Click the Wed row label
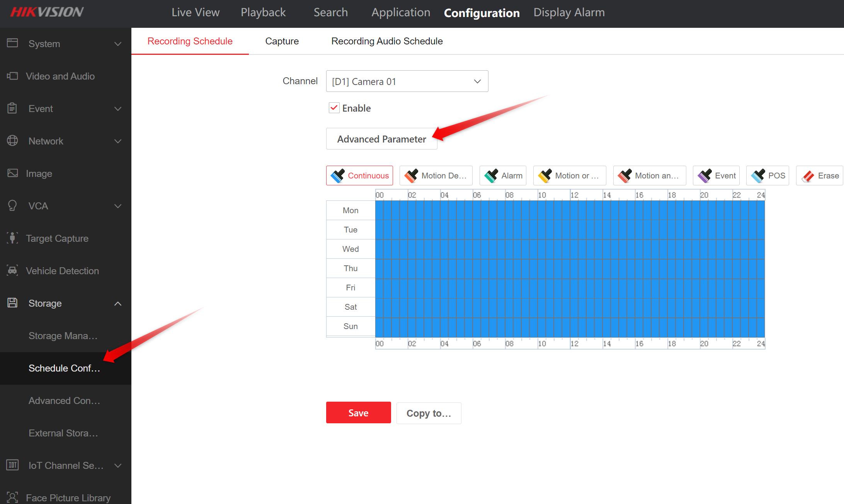The image size is (844, 504). (x=351, y=249)
